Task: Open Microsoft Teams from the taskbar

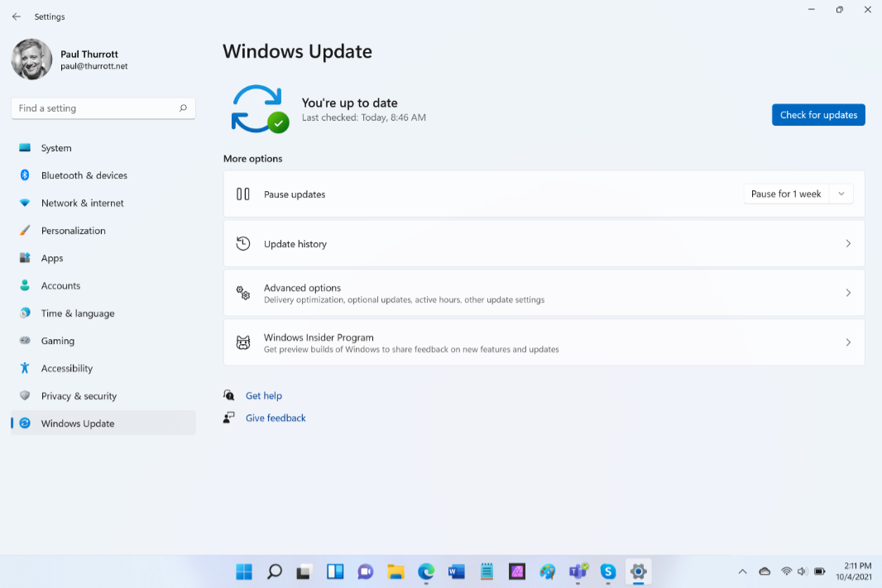Action: pyautogui.click(x=578, y=571)
